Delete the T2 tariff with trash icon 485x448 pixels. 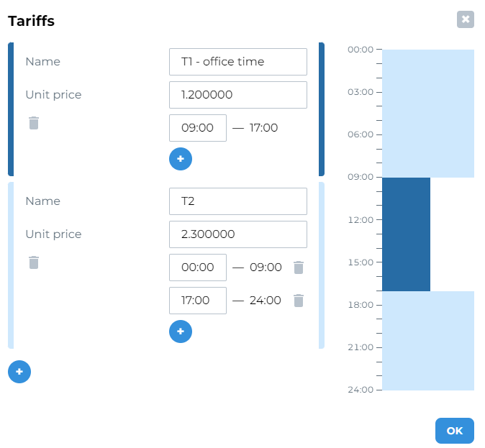34,262
